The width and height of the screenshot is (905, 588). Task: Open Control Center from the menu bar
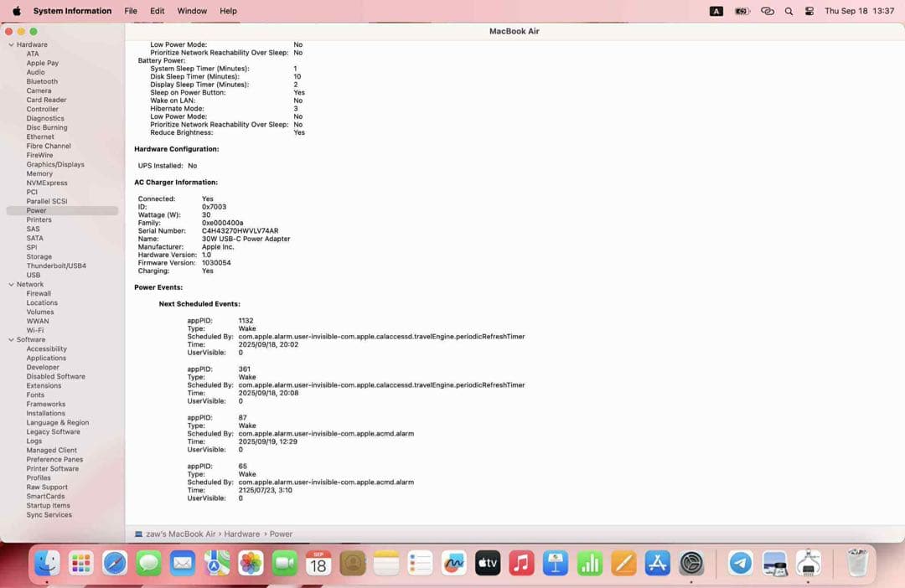point(809,11)
